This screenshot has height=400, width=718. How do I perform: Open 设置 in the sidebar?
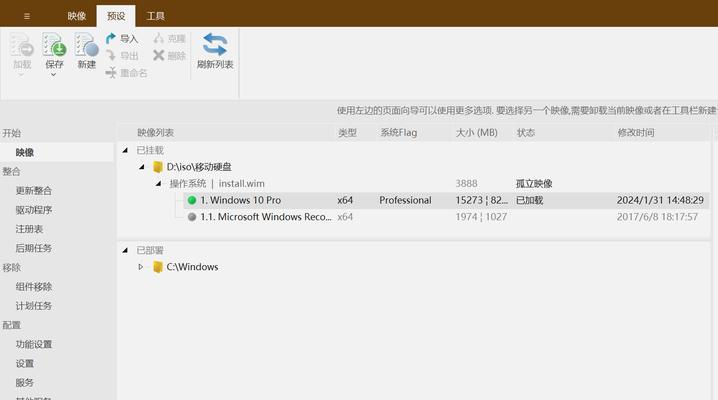tap(25, 363)
